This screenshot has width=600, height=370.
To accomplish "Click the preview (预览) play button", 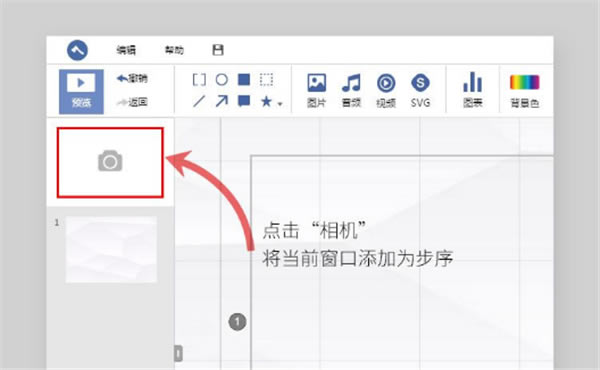I will [x=81, y=92].
